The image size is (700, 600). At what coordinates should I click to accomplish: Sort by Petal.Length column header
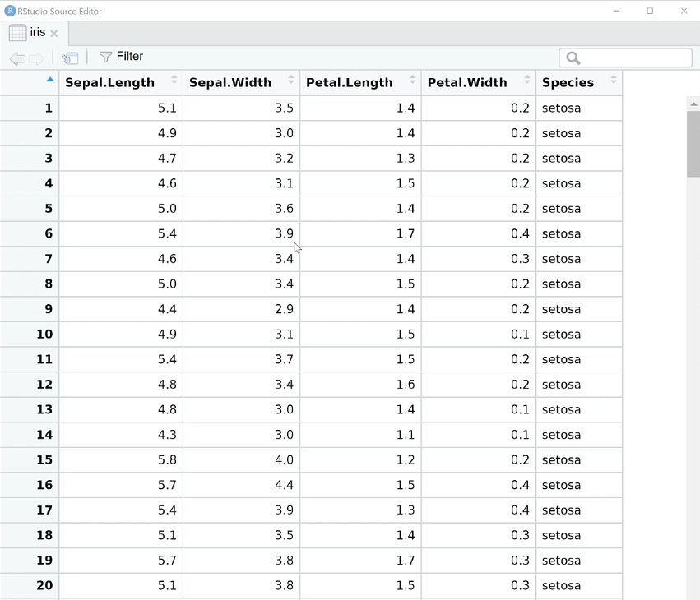[x=361, y=82]
